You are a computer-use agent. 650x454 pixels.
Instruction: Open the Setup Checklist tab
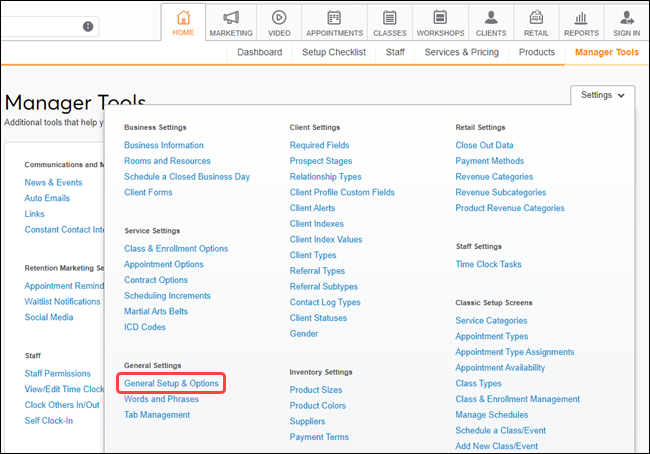pos(334,52)
